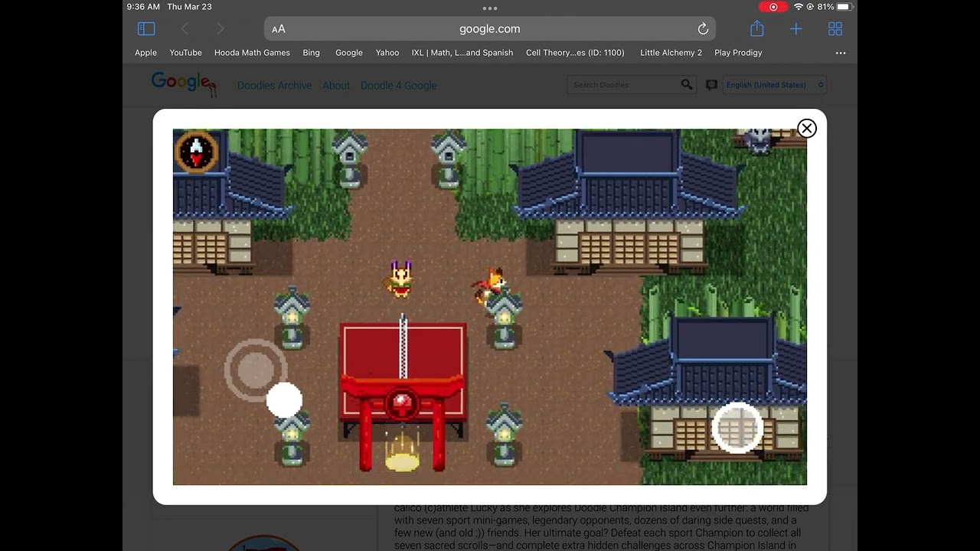Open the Doodle 4 Google link
The image size is (980, 551).
click(x=399, y=86)
